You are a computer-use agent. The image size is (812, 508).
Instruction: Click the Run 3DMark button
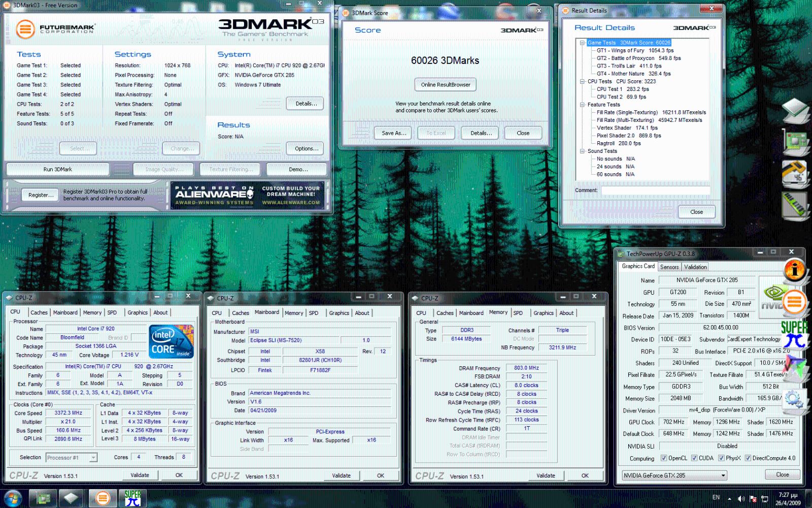point(58,169)
